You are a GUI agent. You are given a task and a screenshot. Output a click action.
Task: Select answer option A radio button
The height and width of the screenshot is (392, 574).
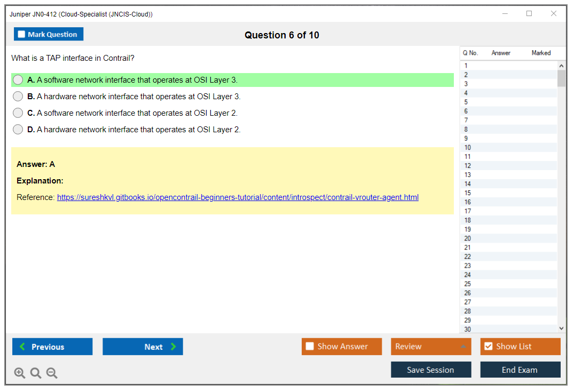tap(18, 80)
